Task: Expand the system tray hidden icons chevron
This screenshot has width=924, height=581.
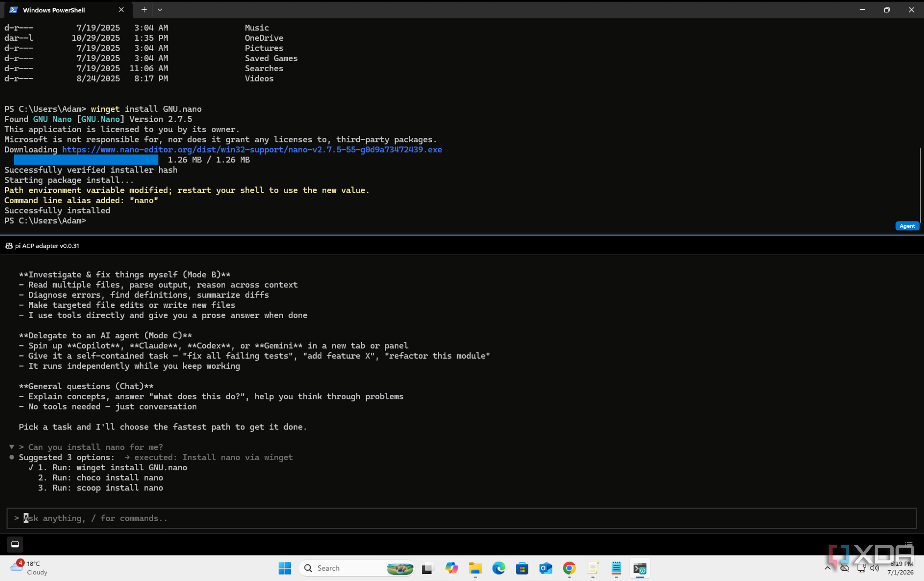Action: (827, 568)
